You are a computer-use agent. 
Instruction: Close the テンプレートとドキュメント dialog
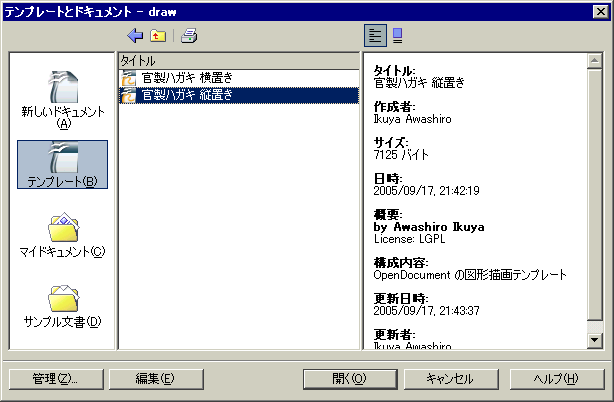[601, 12]
